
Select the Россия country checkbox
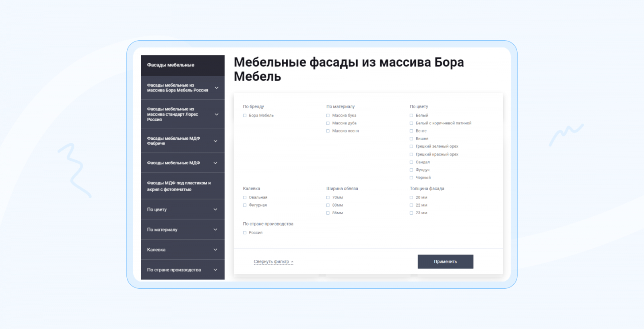pyautogui.click(x=245, y=233)
